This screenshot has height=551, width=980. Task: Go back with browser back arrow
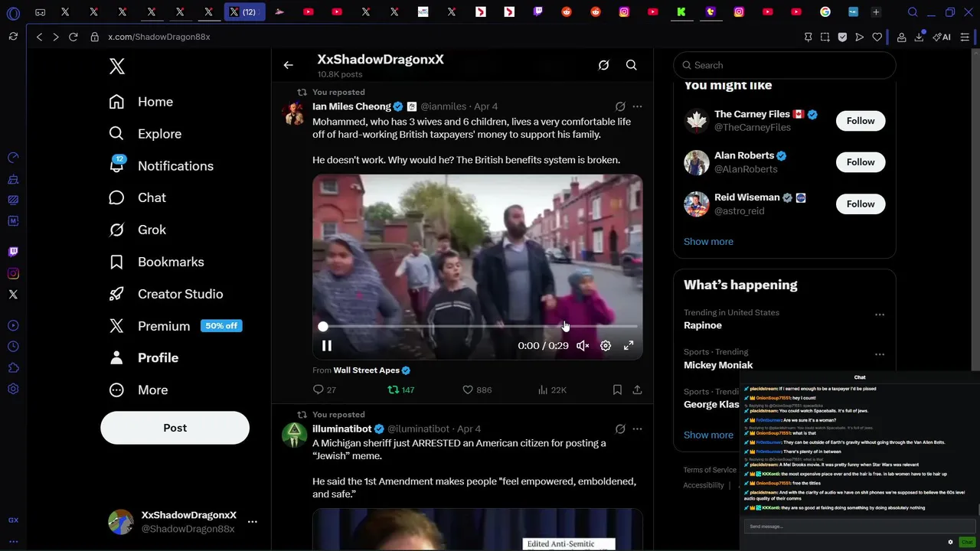tap(39, 37)
